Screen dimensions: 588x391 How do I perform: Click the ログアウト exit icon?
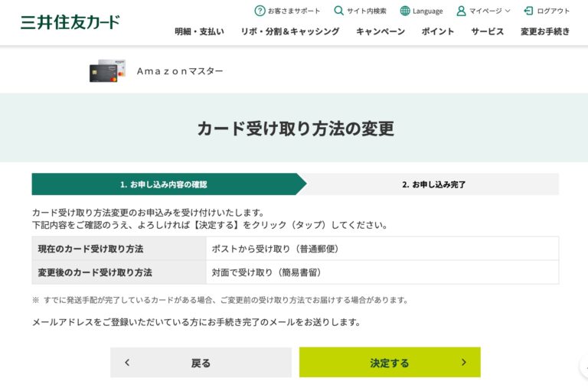point(528,11)
